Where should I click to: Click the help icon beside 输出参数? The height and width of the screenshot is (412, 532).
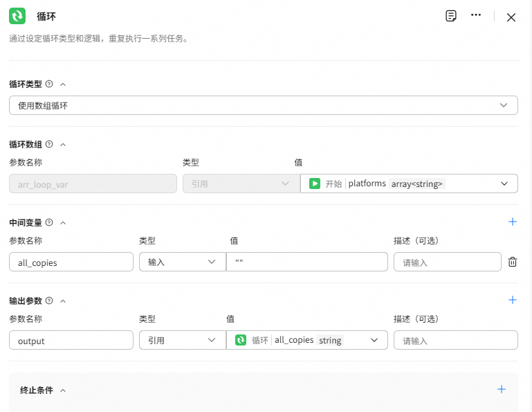pyautogui.click(x=49, y=301)
